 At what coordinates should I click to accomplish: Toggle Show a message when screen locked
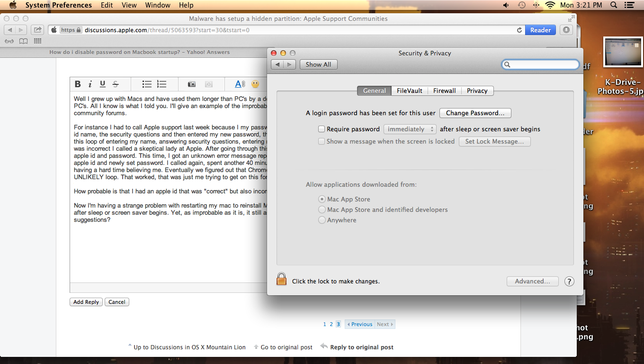322,141
